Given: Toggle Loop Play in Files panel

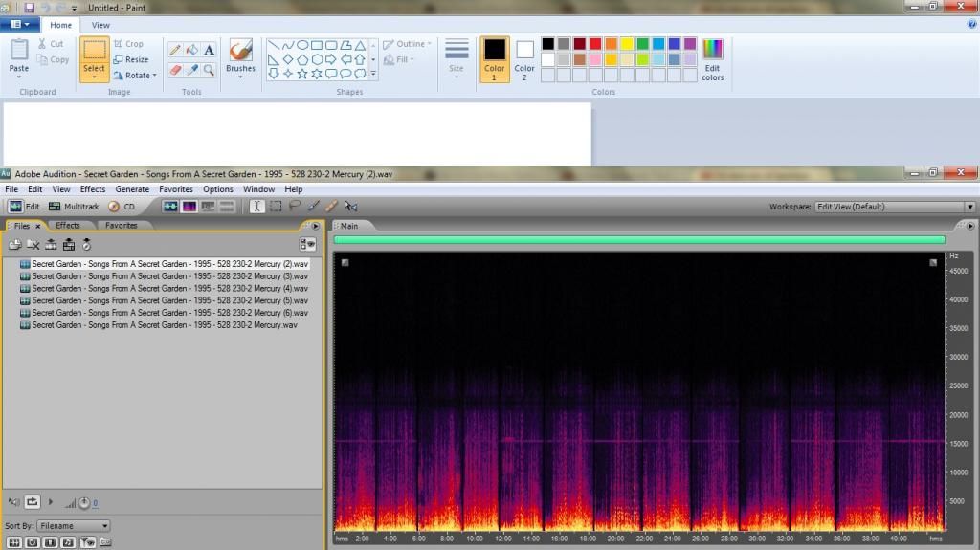Looking at the screenshot, I should (32, 502).
